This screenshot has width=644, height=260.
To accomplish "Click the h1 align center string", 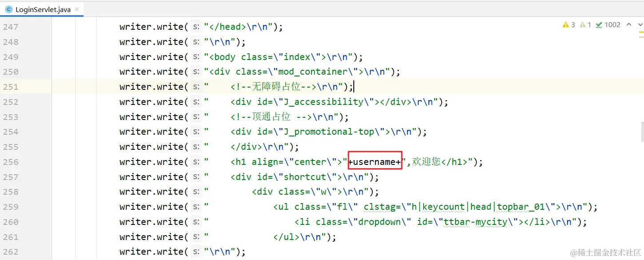I will [x=276, y=162].
